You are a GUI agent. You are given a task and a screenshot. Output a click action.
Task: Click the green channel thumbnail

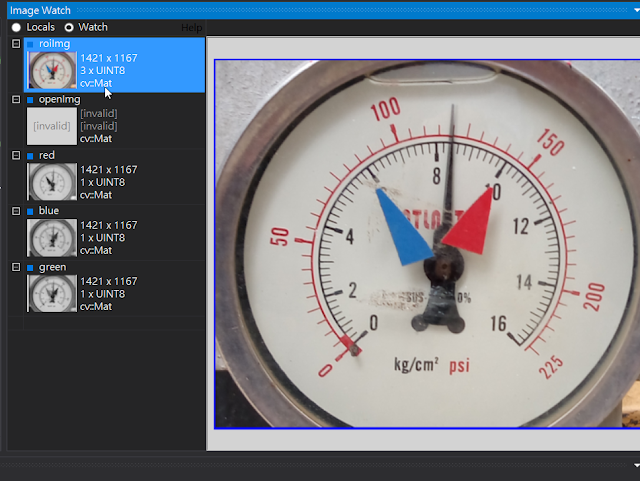tap(52, 294)
